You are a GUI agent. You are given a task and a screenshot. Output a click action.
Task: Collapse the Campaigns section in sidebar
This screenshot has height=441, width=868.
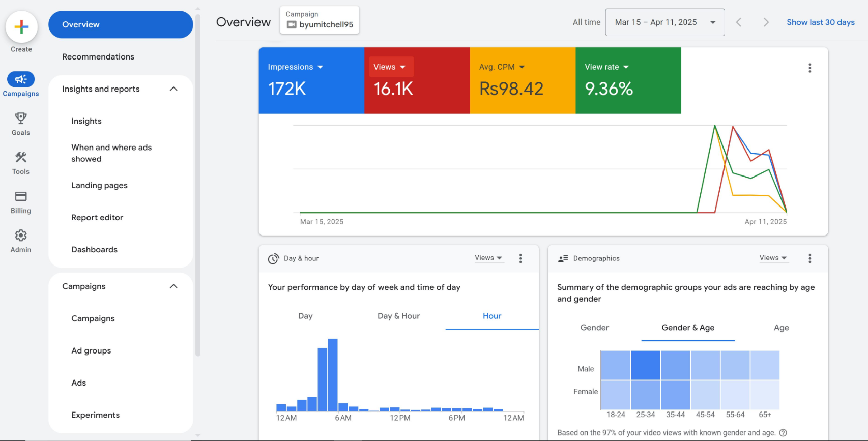[x=173, y=286]
